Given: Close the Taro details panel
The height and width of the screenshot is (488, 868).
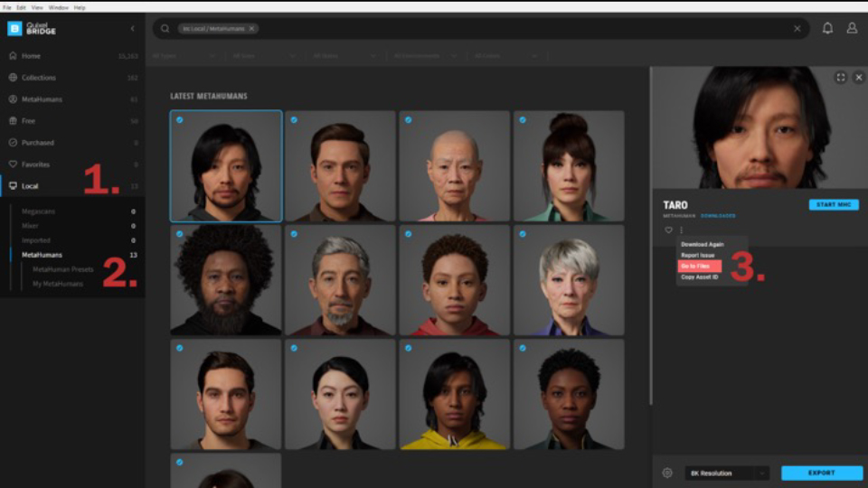Looking at the screenshot, I should pos(859,78).
